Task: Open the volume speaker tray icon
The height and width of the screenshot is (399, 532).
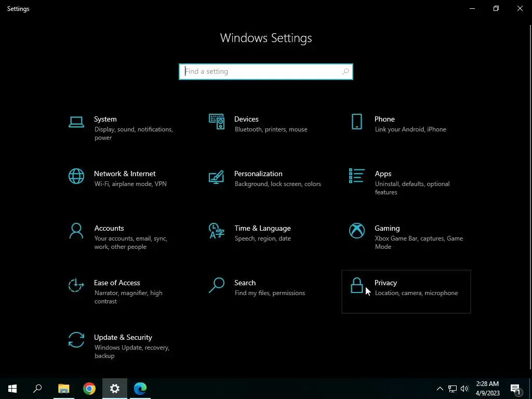Action: [x=464, y=389]
